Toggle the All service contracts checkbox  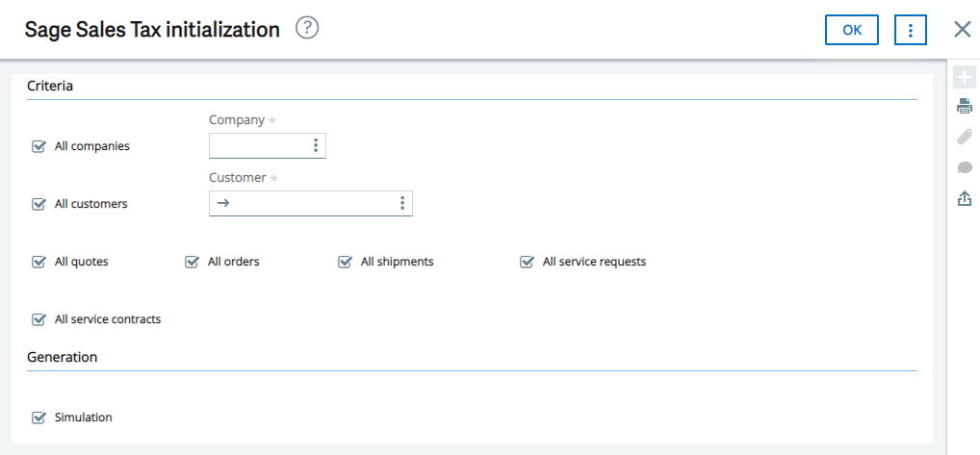pos(39,319)
